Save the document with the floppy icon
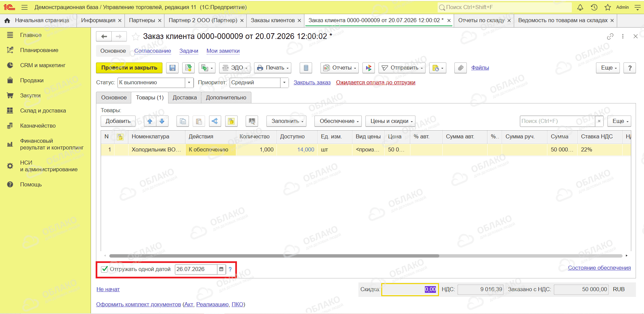 tap(172, 68)
